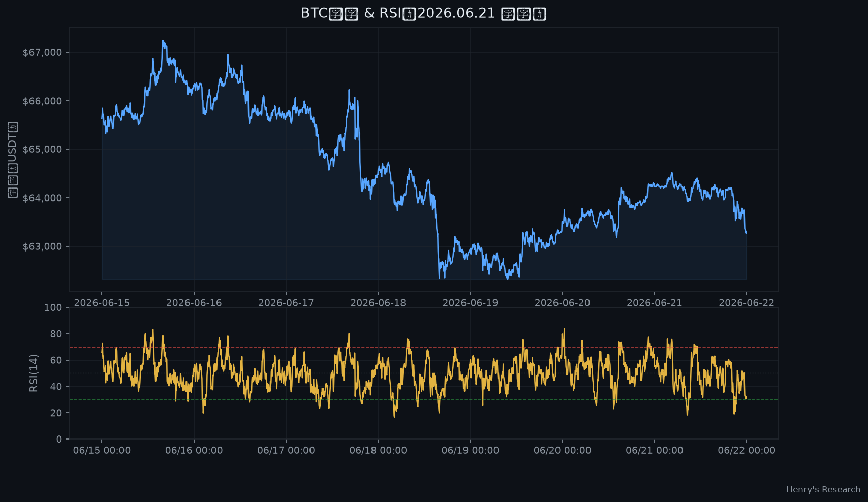Click the RSI 80 axis value

click(56, 334)
